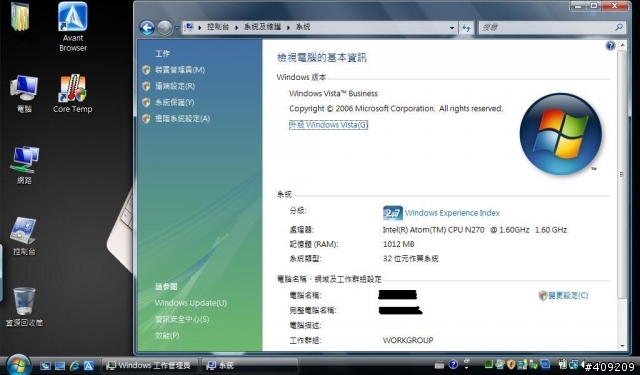Click Switch Between Windows in Quick Launch
The height and width of the screenshot is (375, 640).
pyautogui.click(x=60, y=366)
